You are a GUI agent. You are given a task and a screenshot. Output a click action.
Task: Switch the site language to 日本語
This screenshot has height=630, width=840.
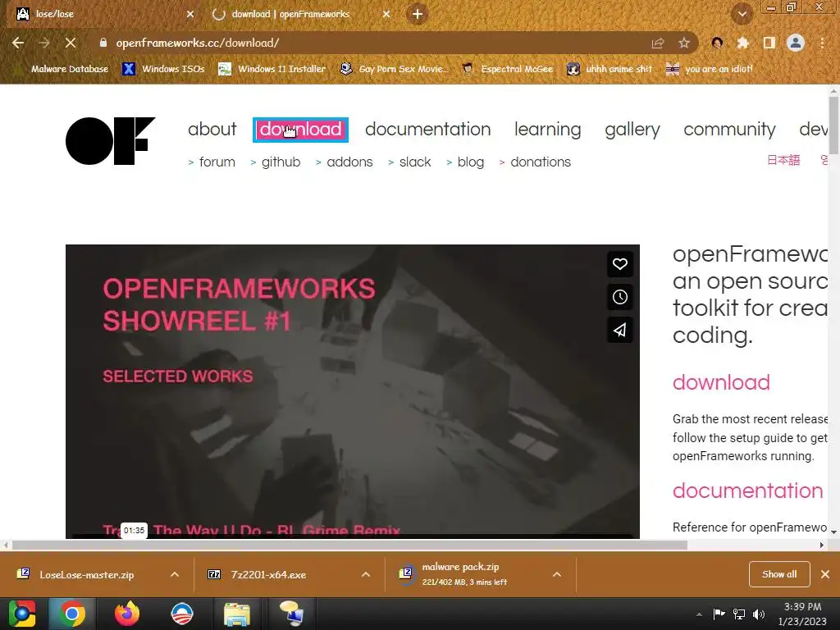[783, 160]
